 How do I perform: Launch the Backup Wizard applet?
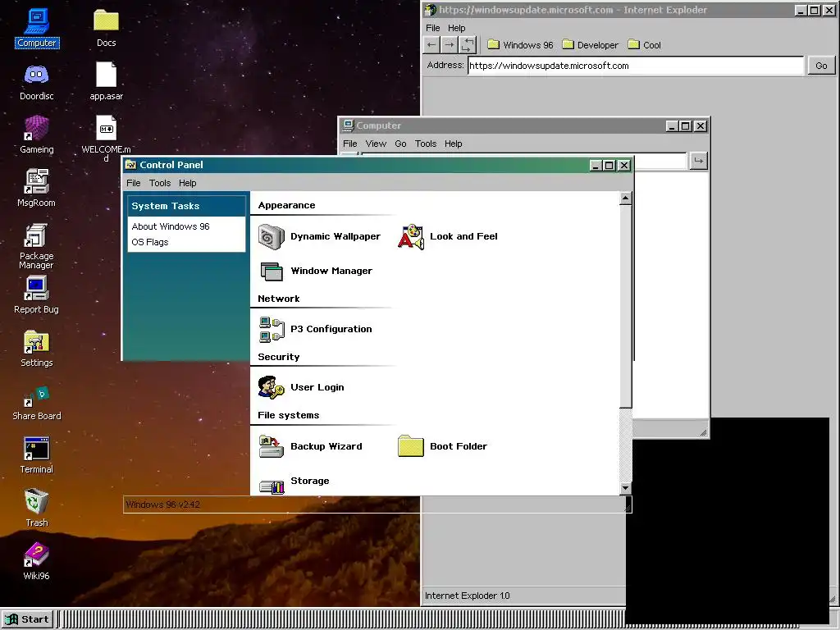310,446
